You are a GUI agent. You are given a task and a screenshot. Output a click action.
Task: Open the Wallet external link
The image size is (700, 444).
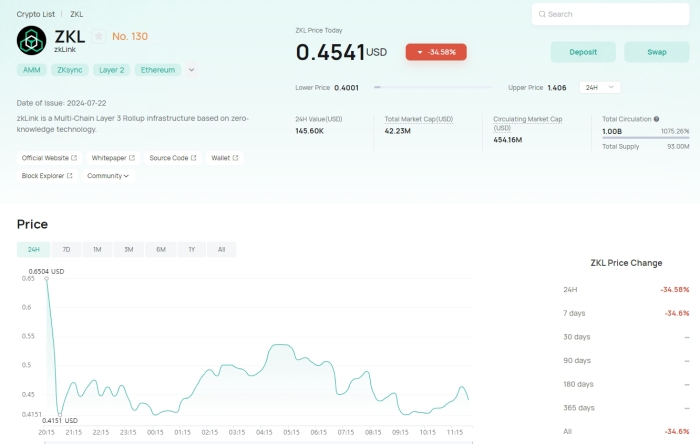(224, 158)
